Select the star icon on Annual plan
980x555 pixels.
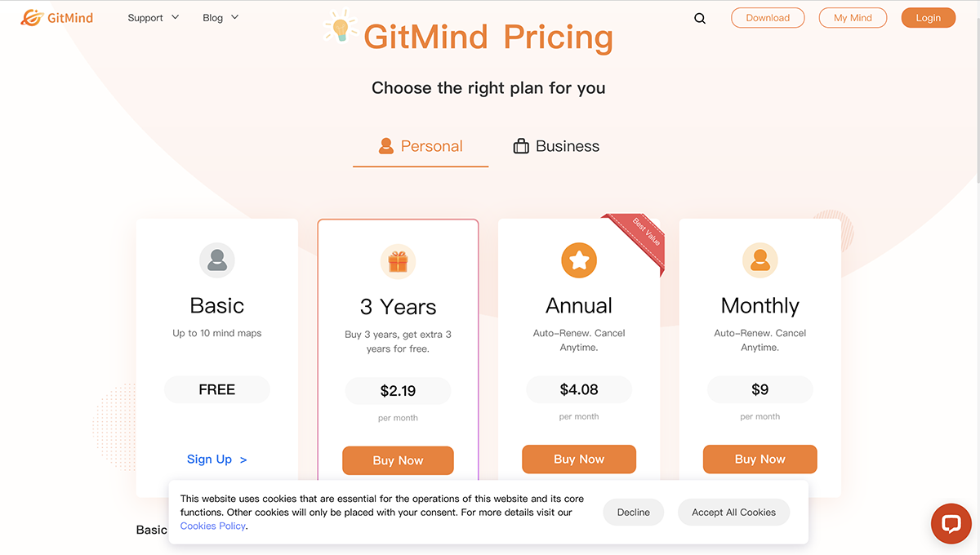pos(579,260)
